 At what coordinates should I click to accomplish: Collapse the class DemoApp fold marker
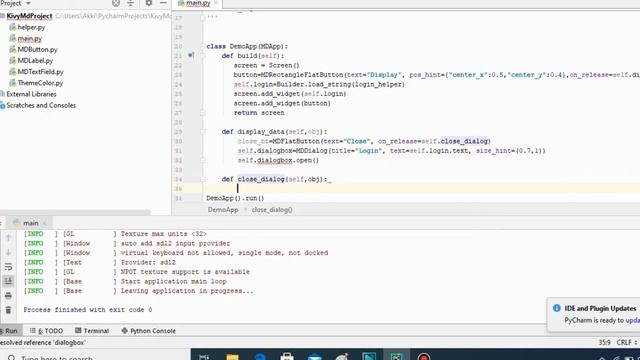point(202,46)
